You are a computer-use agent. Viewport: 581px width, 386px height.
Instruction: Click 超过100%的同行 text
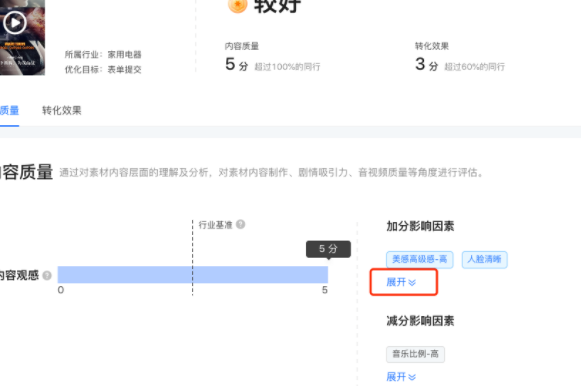[287, 67]
